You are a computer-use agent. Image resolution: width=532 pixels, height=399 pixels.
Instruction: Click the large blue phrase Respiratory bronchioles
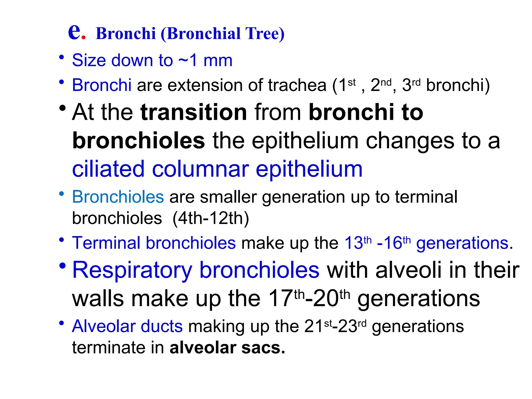(x=196, y=270)
